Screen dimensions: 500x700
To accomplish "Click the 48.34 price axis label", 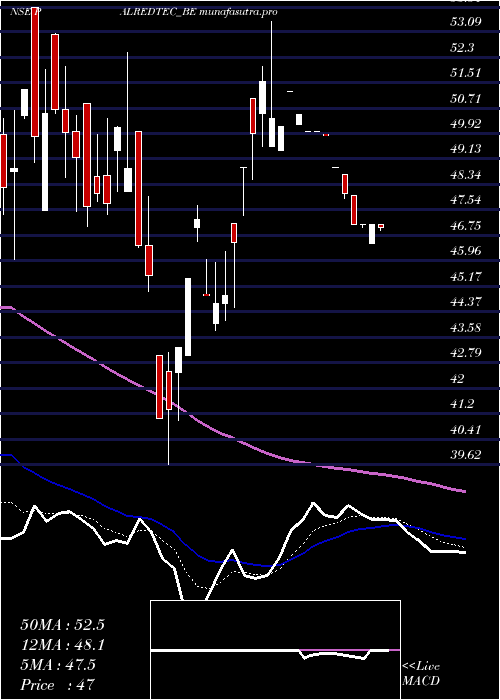I will pyautogui.click(x=466, y=175).
